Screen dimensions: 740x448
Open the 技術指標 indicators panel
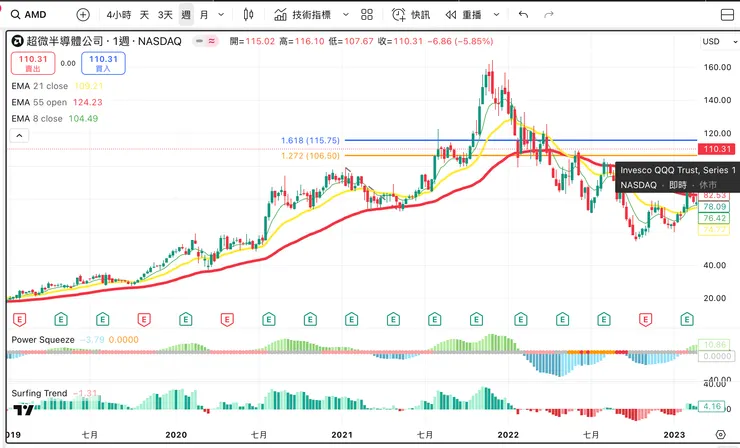coord(308,15)
